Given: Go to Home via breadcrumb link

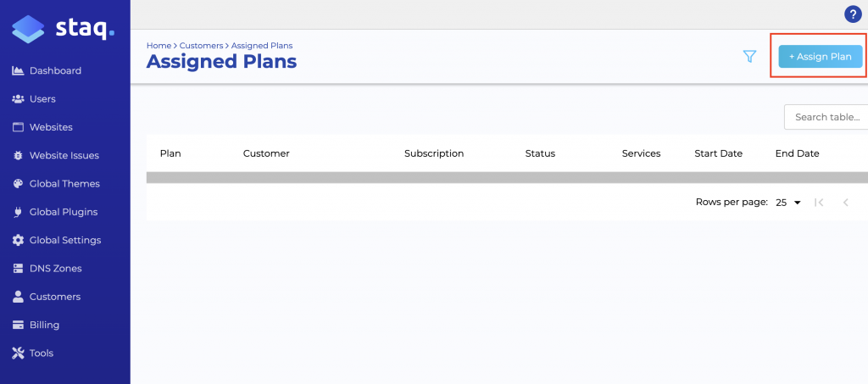Looking at the screenshot, I should tap(159, 45).
